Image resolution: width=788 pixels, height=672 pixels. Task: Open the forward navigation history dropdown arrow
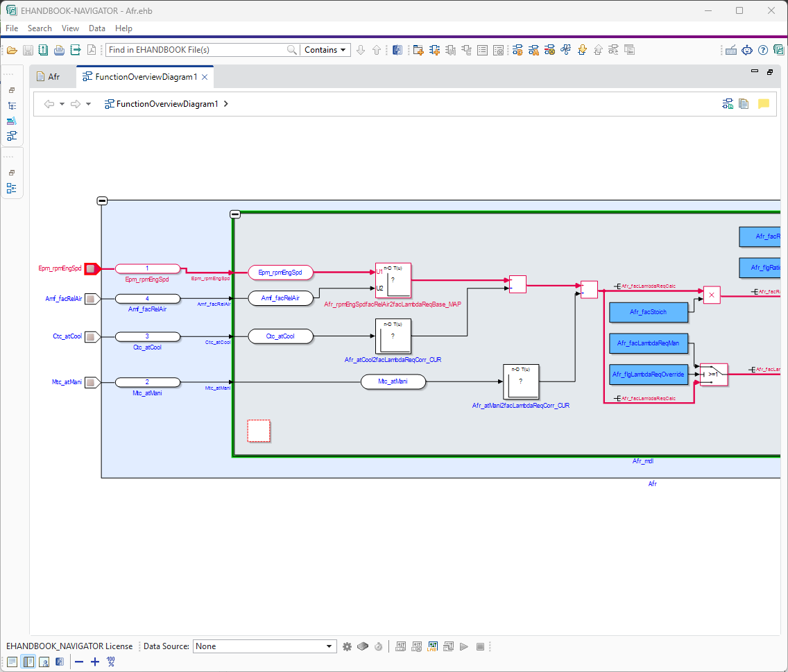click(x=89, y=104)
